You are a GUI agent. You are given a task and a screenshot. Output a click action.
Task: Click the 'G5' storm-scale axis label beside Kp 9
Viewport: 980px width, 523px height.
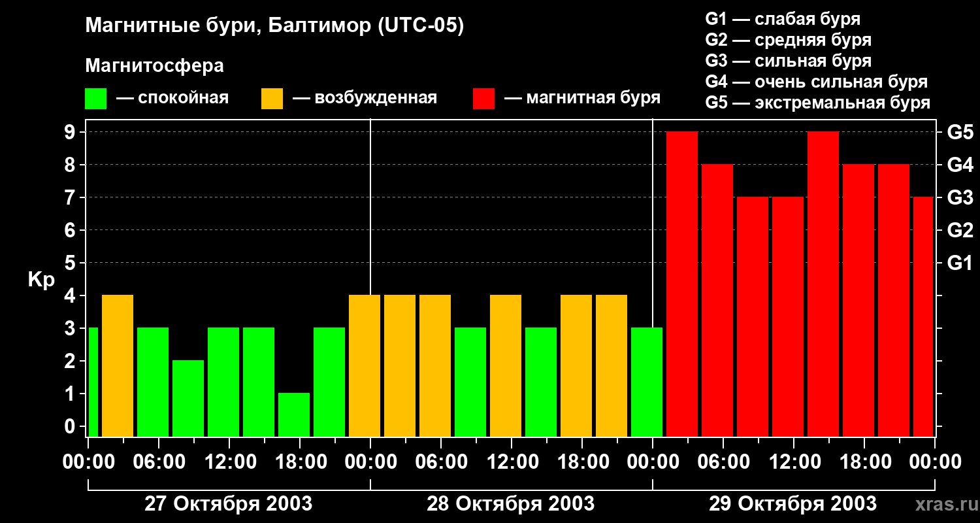click(x=960, y=133)
